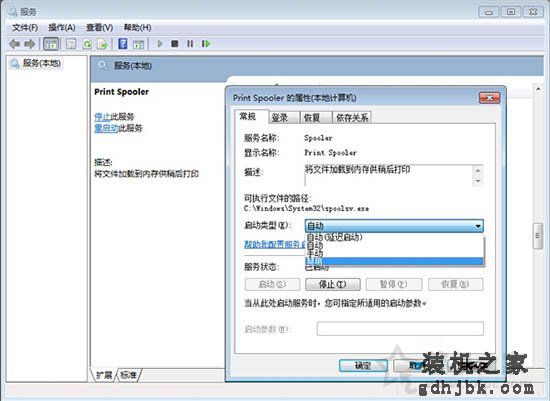Choose 自动(延迟启动) from startup type list

click(x=395, y=238)
